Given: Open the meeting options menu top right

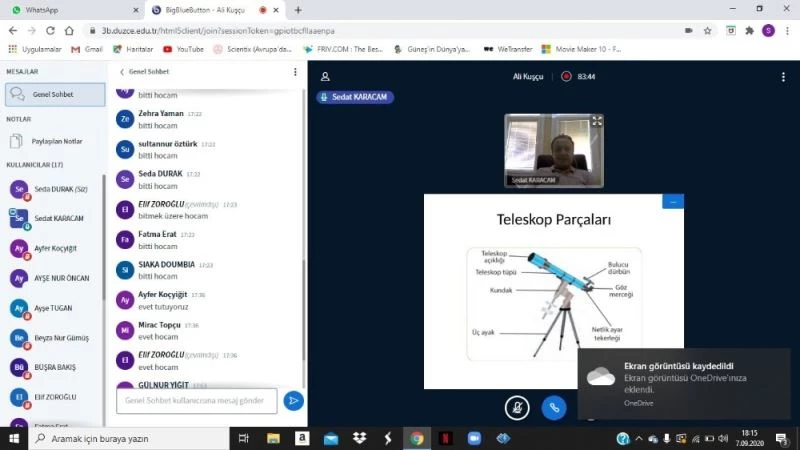Looking at the screenshot, I should [785, 76].
